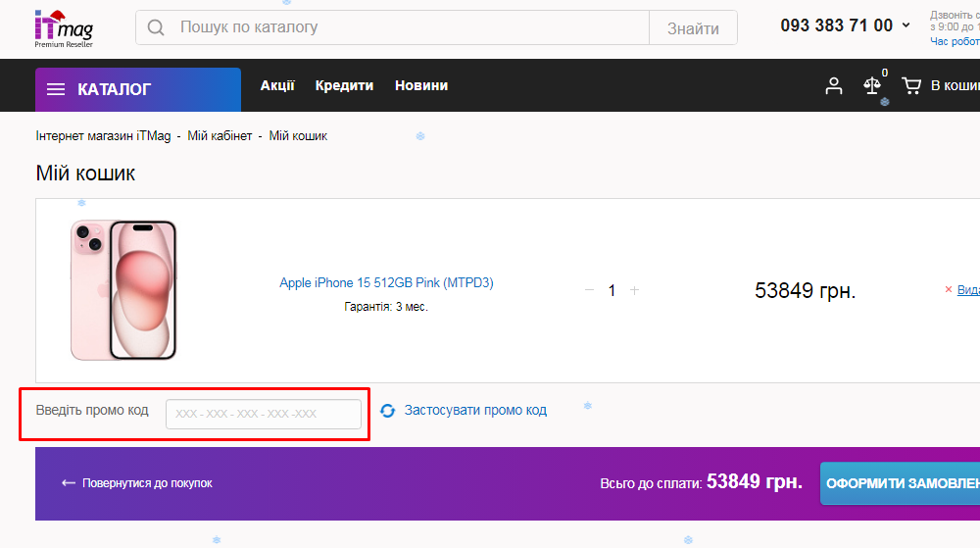Open Apple iPhone 15 512GB Pink link
Screen dimensions: 980x548
pyautogui.click(x=386, y=283)
